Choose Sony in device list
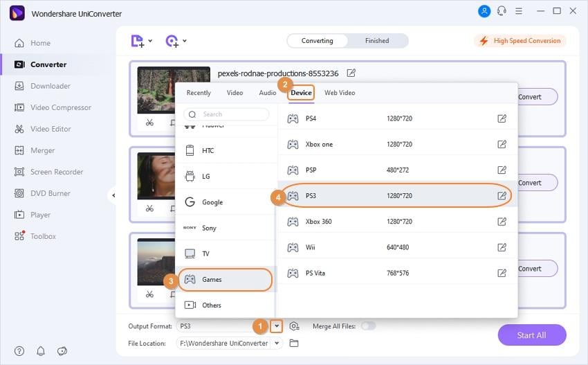 coord(226,228)
